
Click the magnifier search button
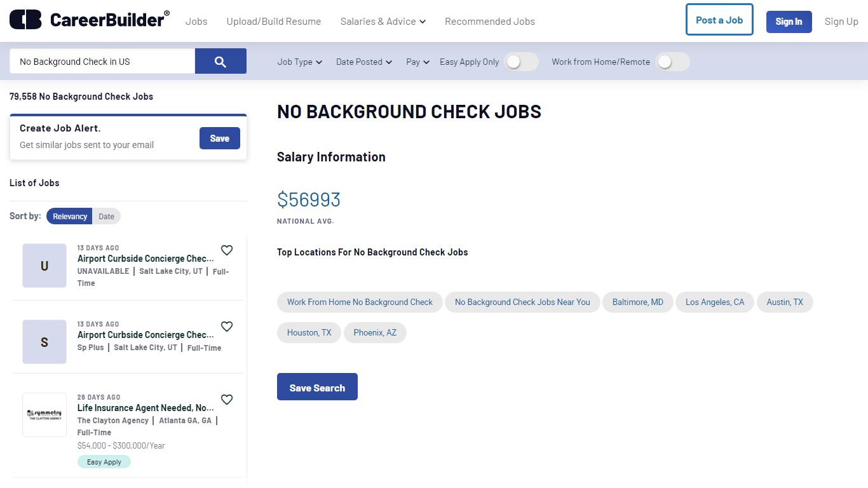(x=220, y=61)
